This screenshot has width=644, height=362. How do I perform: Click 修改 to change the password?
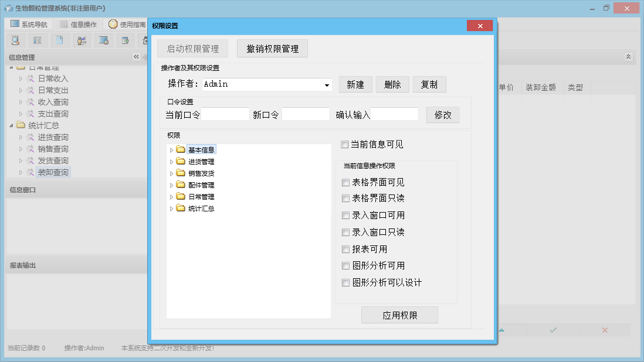[443, 115]
